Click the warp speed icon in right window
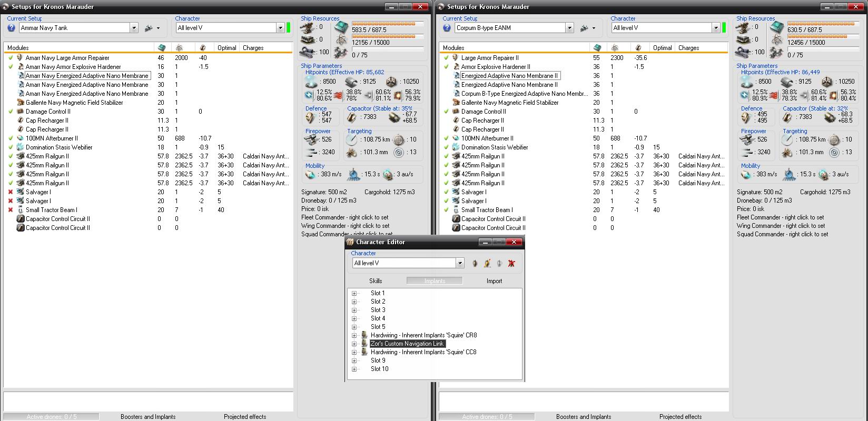 [824, 174]
